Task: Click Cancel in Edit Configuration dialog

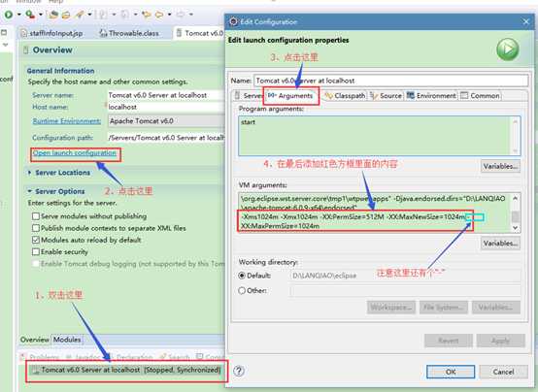Action: 503,372
